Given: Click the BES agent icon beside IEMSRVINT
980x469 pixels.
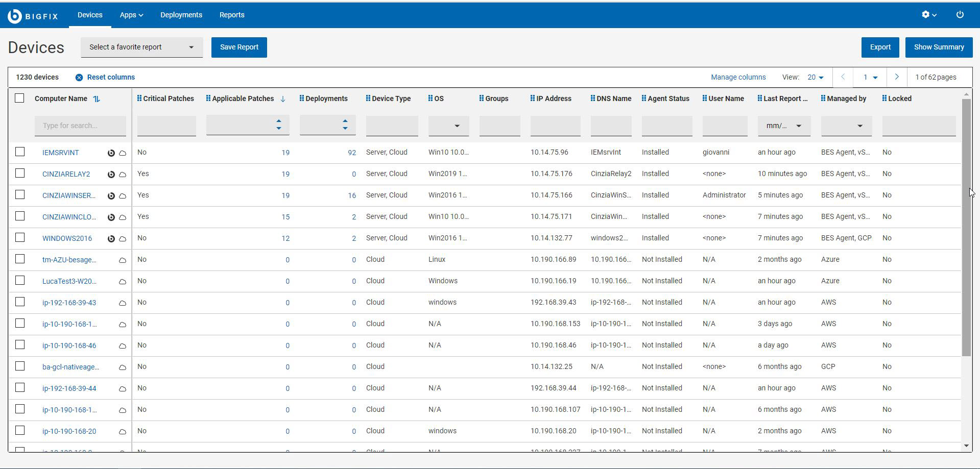Looking at the screenshot, I should 111,152.
